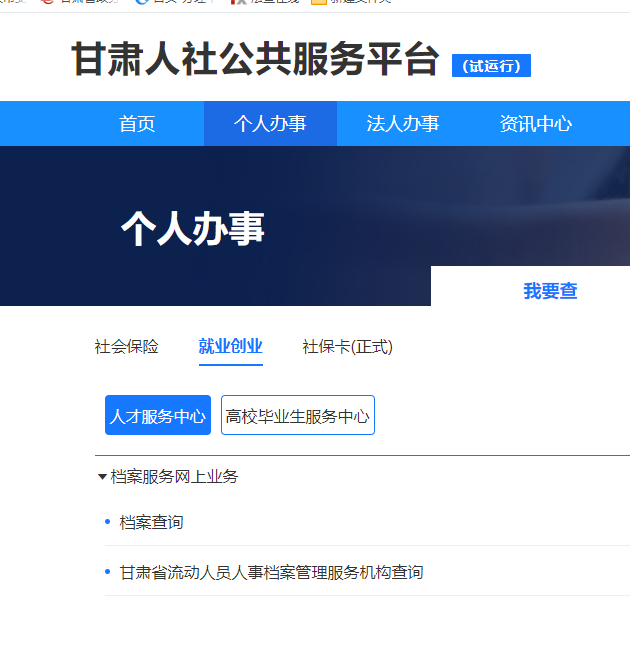Click the 试运行 blue badge
The width and height of the screenshot is (630, 672).
click(x=491, y=66)
